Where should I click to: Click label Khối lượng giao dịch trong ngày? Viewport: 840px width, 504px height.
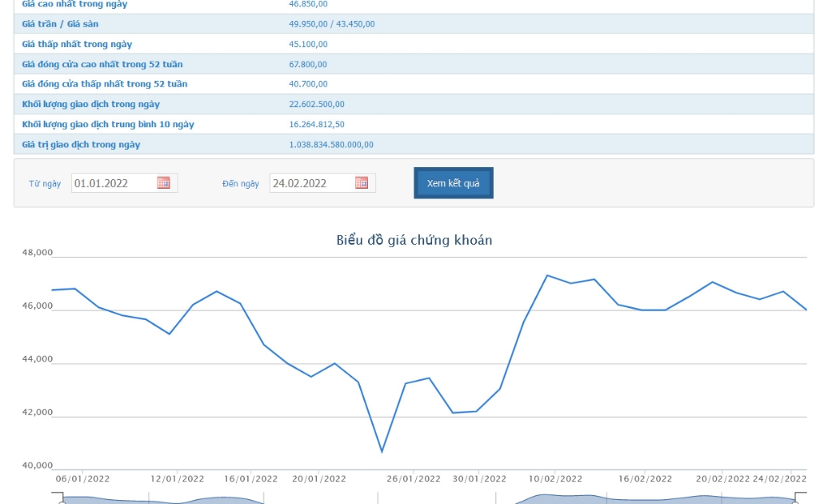pyautogui.click(x=90, y=104)
